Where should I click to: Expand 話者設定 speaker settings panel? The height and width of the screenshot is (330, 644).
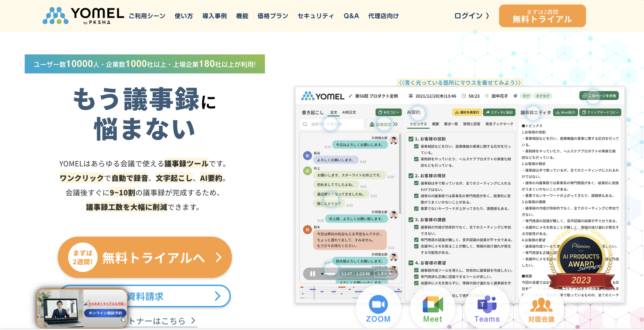tap(384, 124)
